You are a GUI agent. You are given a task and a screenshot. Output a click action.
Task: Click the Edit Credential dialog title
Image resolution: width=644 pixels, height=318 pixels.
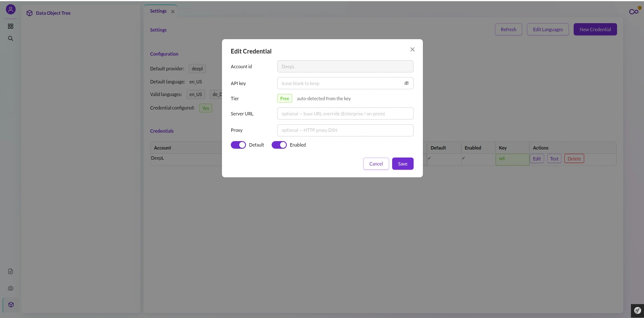(x=251, y=51)
